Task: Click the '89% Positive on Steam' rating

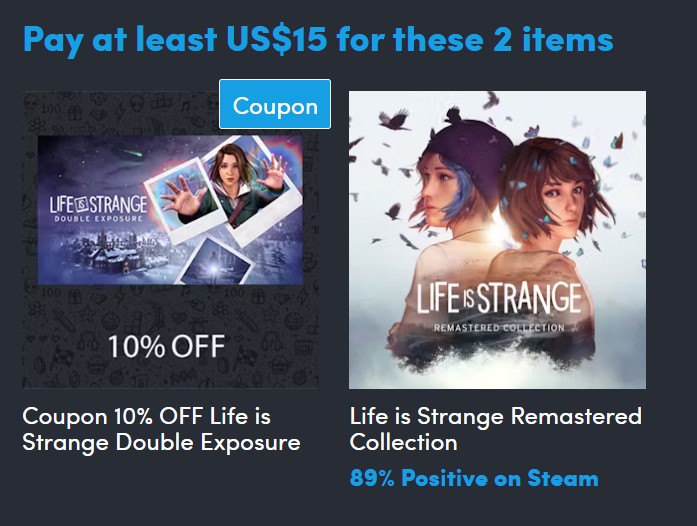Action: (474, 478)
